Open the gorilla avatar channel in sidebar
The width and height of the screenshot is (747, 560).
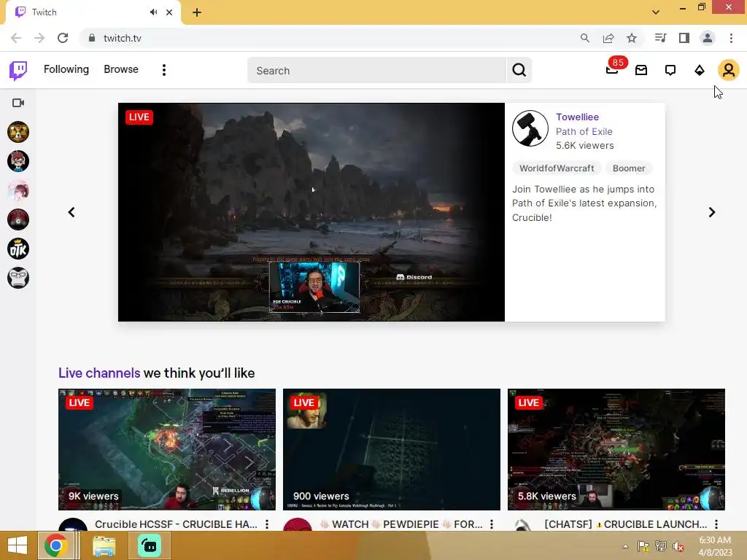[18, 278]
